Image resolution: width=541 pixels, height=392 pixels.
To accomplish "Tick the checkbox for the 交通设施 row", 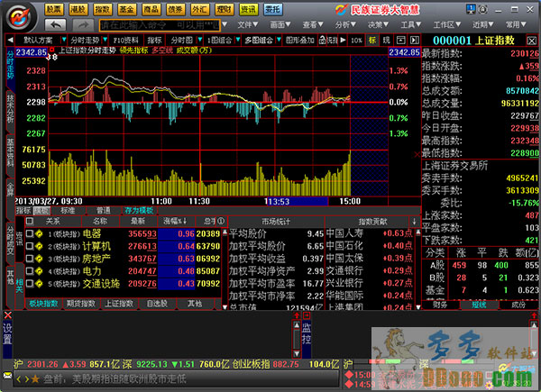I will click(30, 283).
